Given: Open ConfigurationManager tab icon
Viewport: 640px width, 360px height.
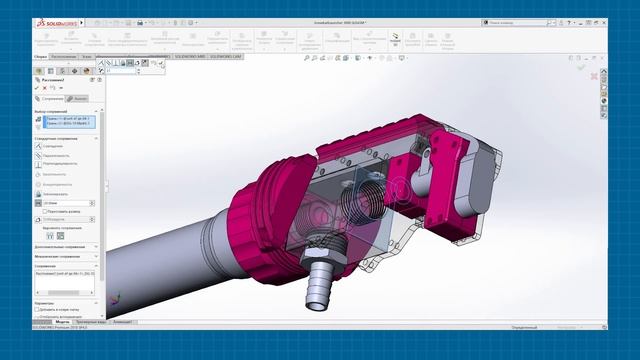Looking at the screenshot, I should point(62,71).
